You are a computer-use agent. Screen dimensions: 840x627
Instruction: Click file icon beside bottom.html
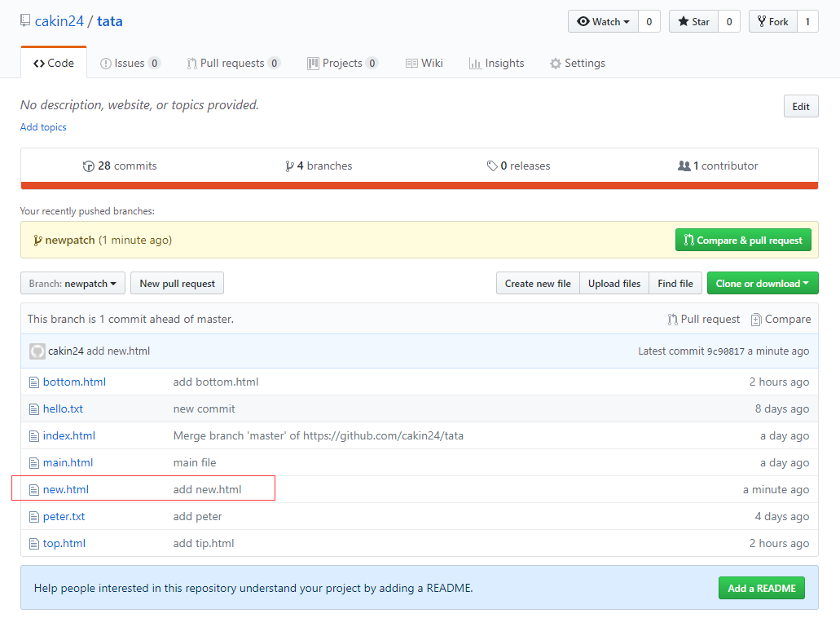33,382
